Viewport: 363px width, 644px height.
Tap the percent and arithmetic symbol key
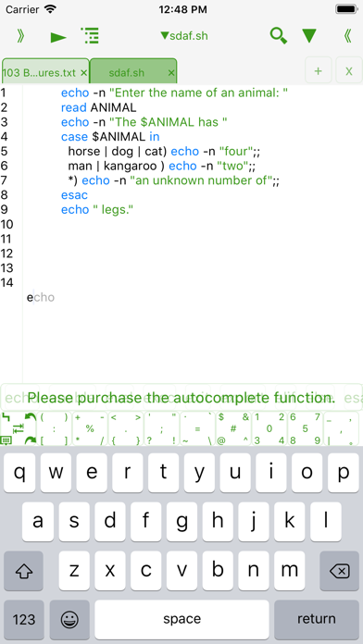click(90, 428)
